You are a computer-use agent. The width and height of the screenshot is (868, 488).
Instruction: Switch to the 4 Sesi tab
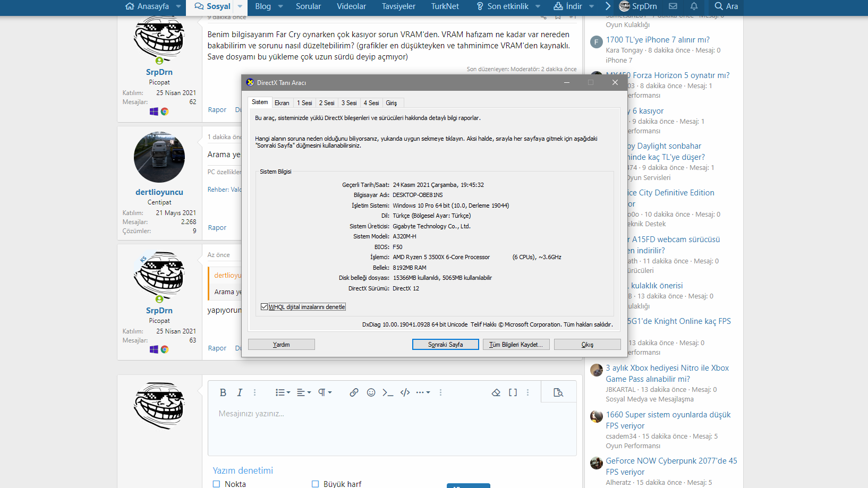371,103
